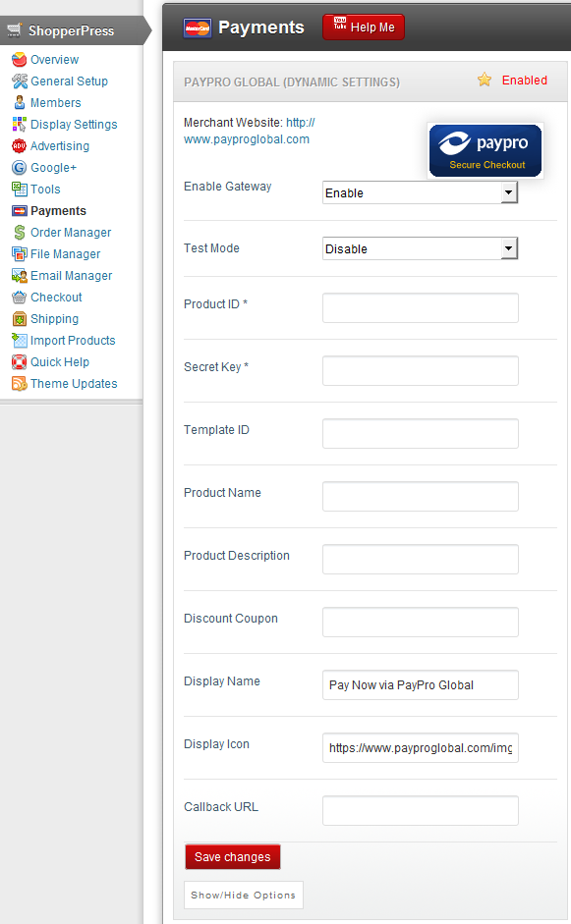Click the green dollar Order Manager icon
The width and height of the screenshot is (571, 924).
coord(20,233)
